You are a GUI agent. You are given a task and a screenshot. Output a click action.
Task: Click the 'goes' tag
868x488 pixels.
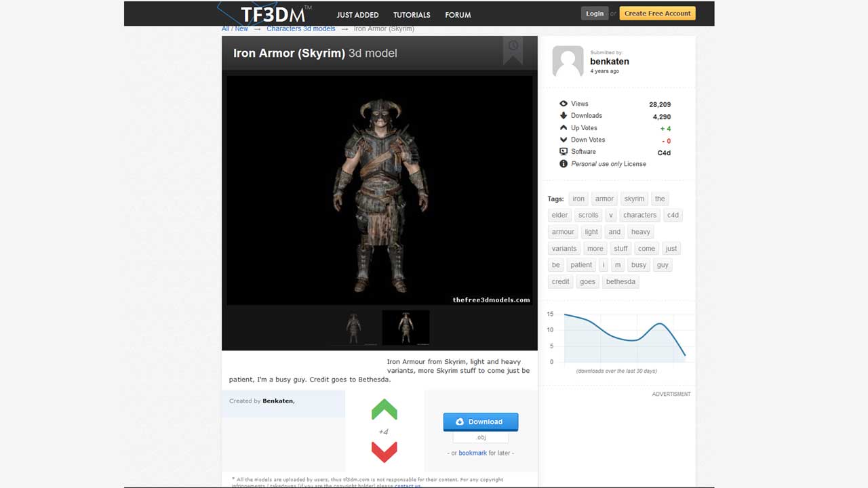click(588, 281)
